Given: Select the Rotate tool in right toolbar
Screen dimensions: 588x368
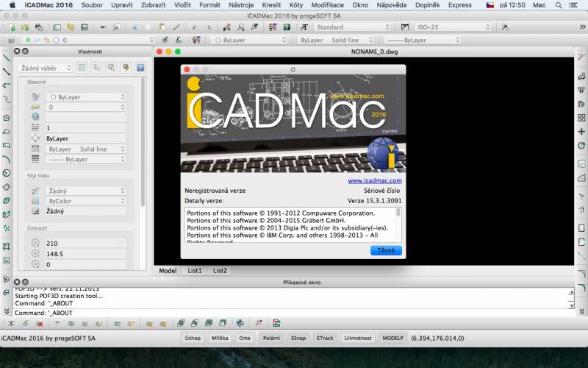Looking at the screenshot, I should click(581, 146).
